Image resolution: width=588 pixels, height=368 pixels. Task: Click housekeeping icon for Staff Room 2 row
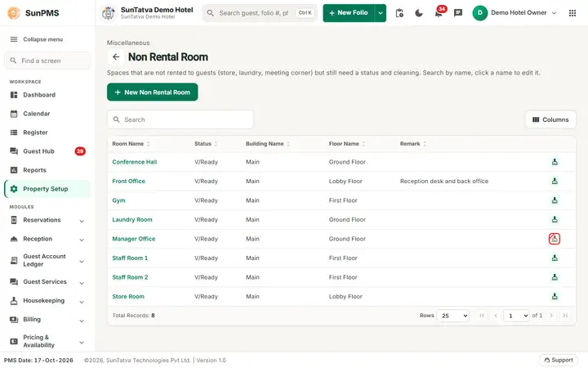pos(555,277)
